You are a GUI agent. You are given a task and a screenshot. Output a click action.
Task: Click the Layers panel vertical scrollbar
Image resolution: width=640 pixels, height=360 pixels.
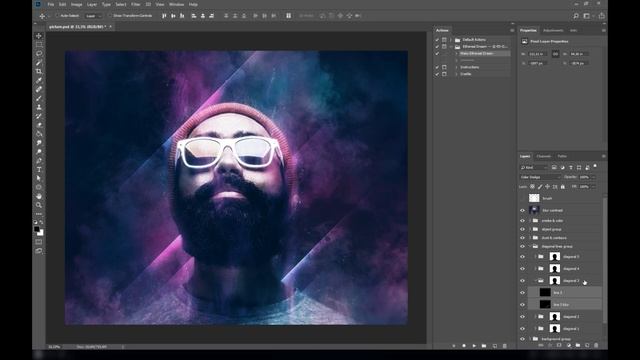pyautogui.click(x=604, y=261)
